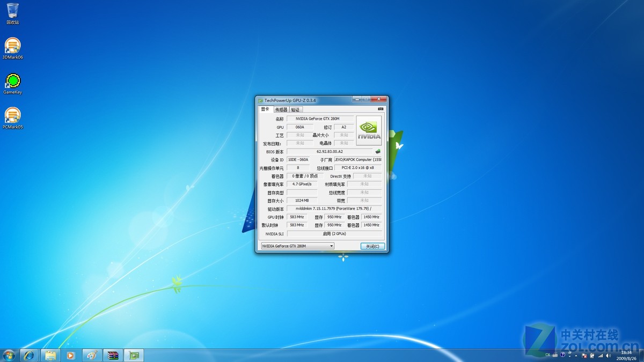Screen dimensions: 644x362
Task: Click the clock in the system tray
Action: 626,355
